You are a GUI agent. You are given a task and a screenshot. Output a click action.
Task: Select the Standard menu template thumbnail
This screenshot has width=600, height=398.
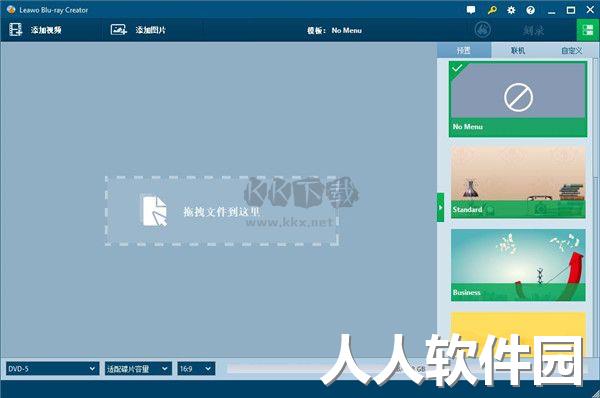(518, 182)
